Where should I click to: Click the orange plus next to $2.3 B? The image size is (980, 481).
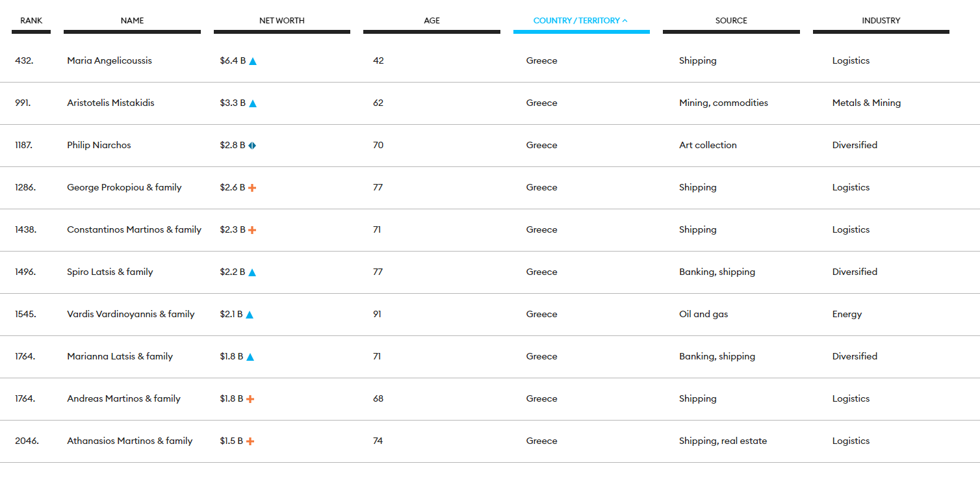(252, 230)
